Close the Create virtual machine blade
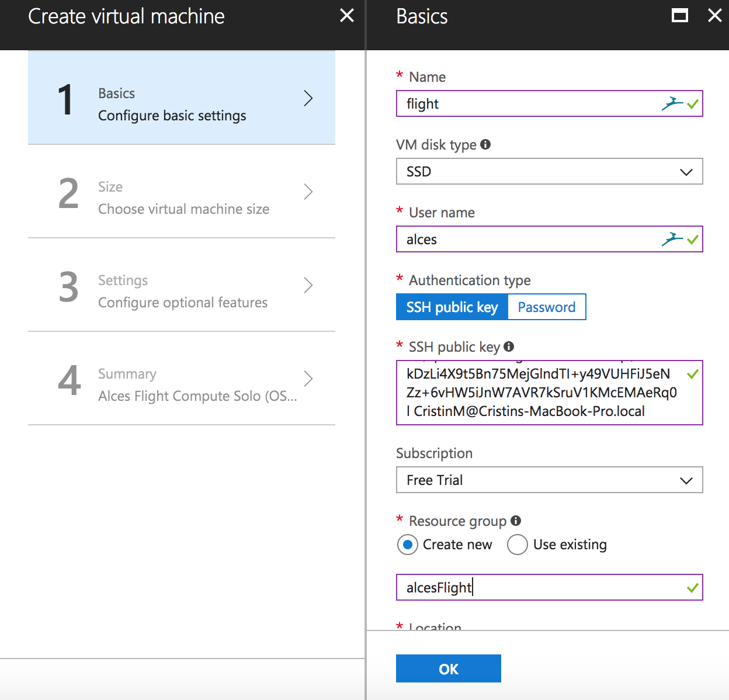729x700 pixels. pos(347,16)
